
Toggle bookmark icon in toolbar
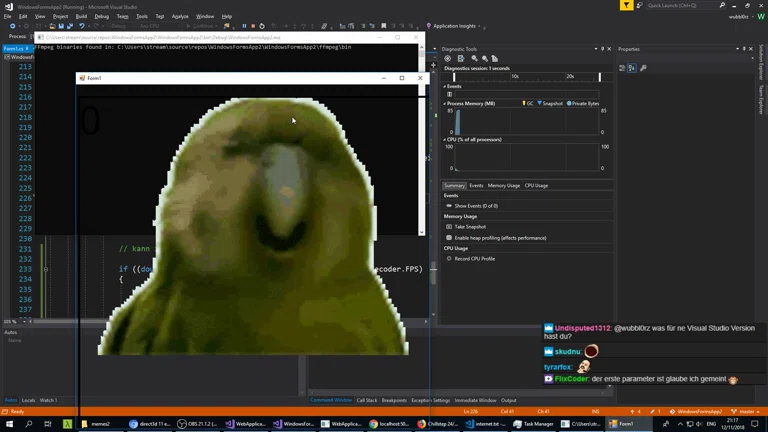[x=384, y=26]
